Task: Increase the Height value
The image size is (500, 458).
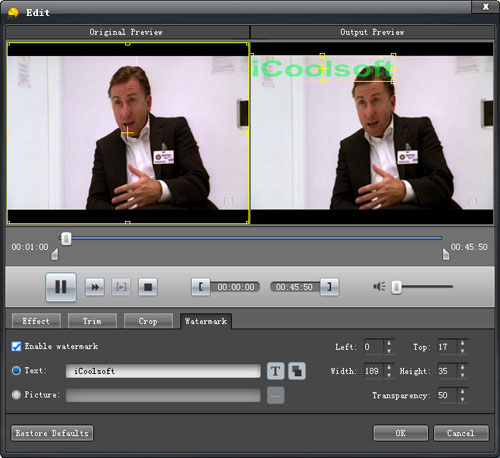Action: pyautogui.click(x=462, y=367)
